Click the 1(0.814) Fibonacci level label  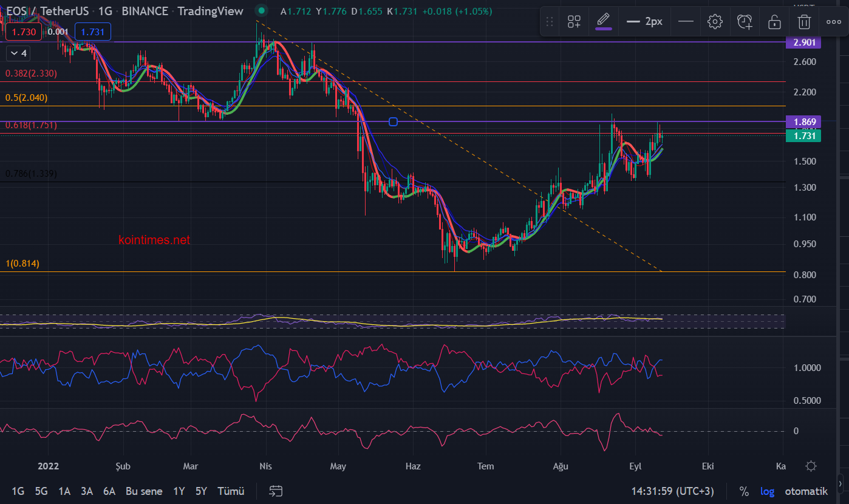point(22,264)
